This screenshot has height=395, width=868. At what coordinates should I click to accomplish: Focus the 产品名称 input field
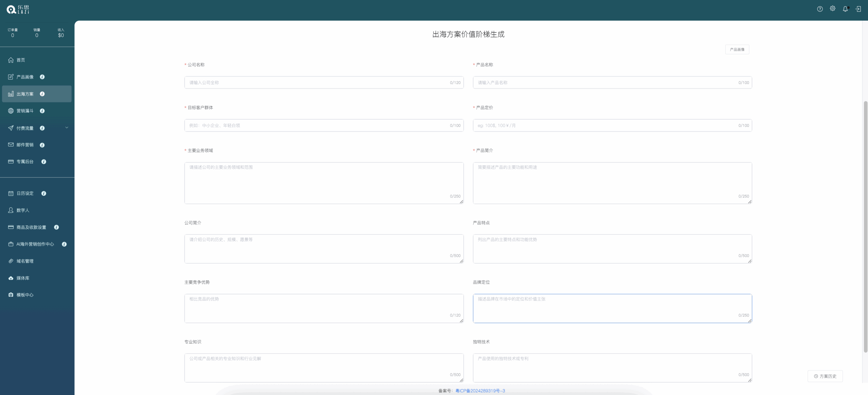pyautogui.click(x=612, y=82)
